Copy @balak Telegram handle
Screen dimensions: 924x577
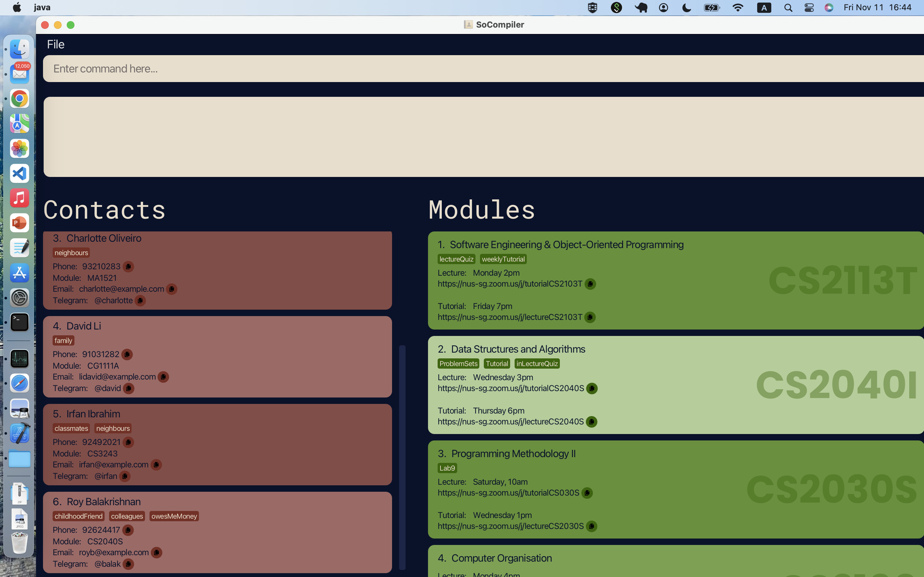pos(128,564)
